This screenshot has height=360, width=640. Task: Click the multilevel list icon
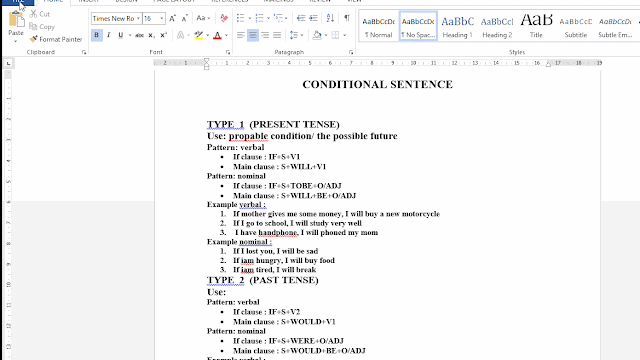278,18
